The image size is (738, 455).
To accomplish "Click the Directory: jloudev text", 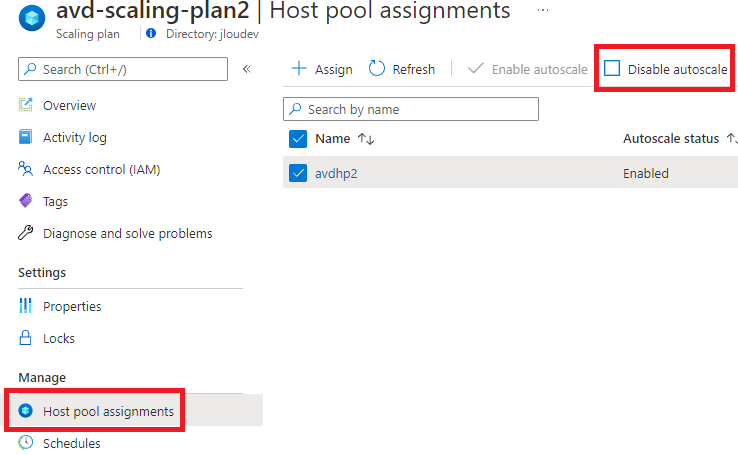I will [x=212, y=34].
